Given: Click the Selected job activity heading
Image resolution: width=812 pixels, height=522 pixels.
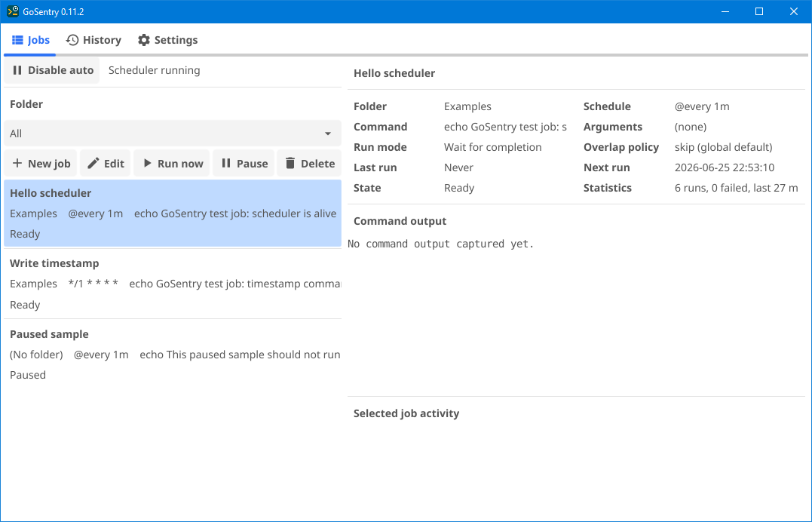Looking at the screenshot, I should point(406,413).
